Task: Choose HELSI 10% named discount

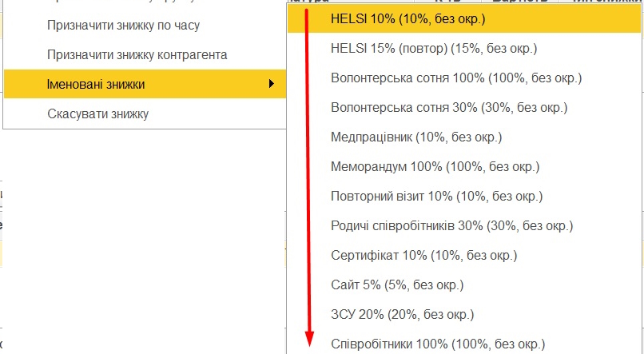Action: (407, 19)
